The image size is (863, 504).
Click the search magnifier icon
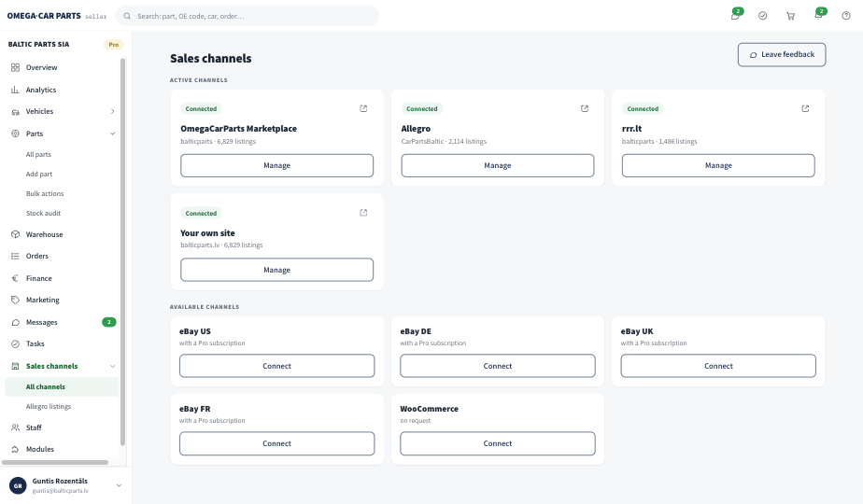[x=127, y=16]
